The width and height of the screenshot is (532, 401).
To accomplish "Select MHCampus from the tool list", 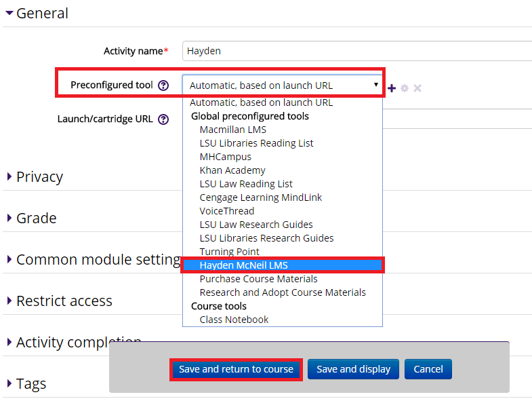I will coord(283,157).
